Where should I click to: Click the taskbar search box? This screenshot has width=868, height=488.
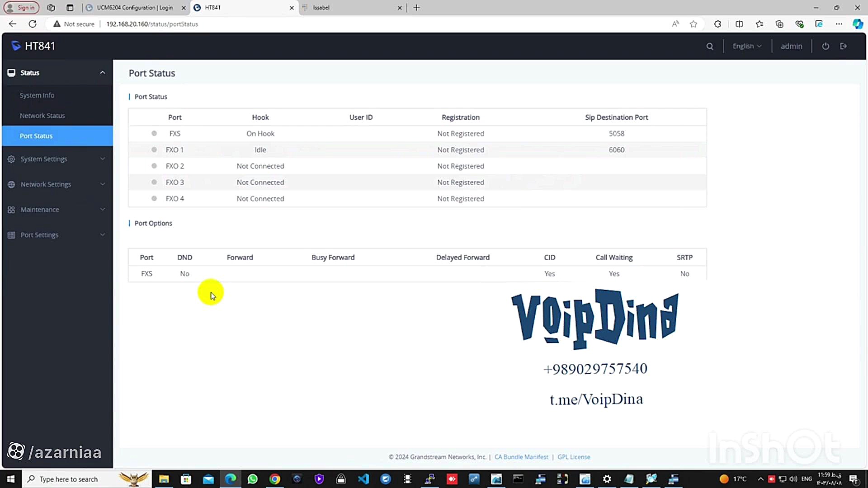(x=86, y=479)
